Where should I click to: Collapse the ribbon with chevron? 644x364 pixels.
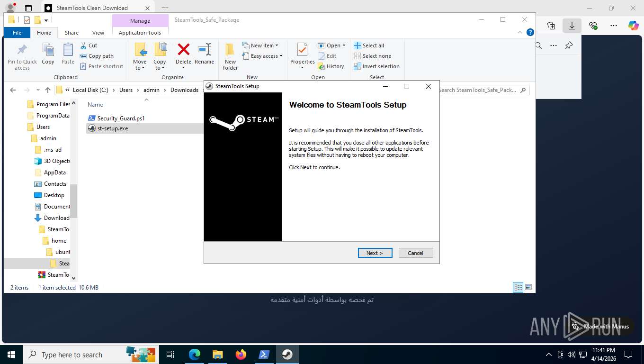[521, 32]
